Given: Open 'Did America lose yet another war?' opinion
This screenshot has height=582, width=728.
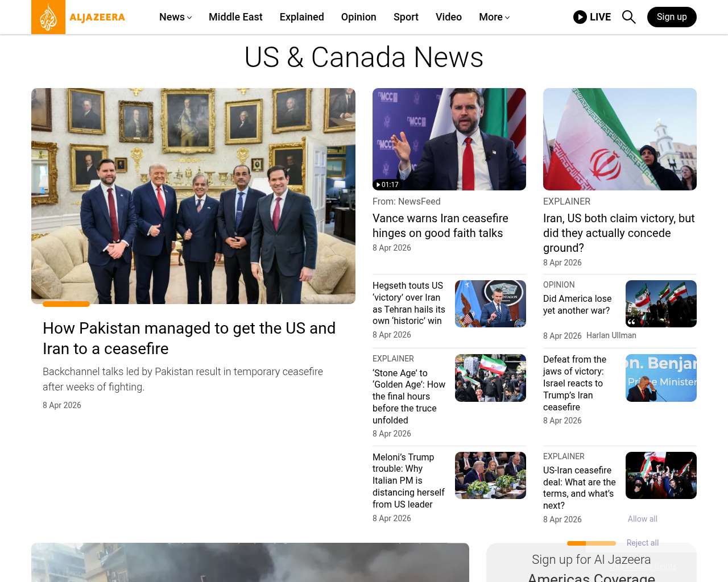Looking at the screenshot, I should click(x=577, y=305).
